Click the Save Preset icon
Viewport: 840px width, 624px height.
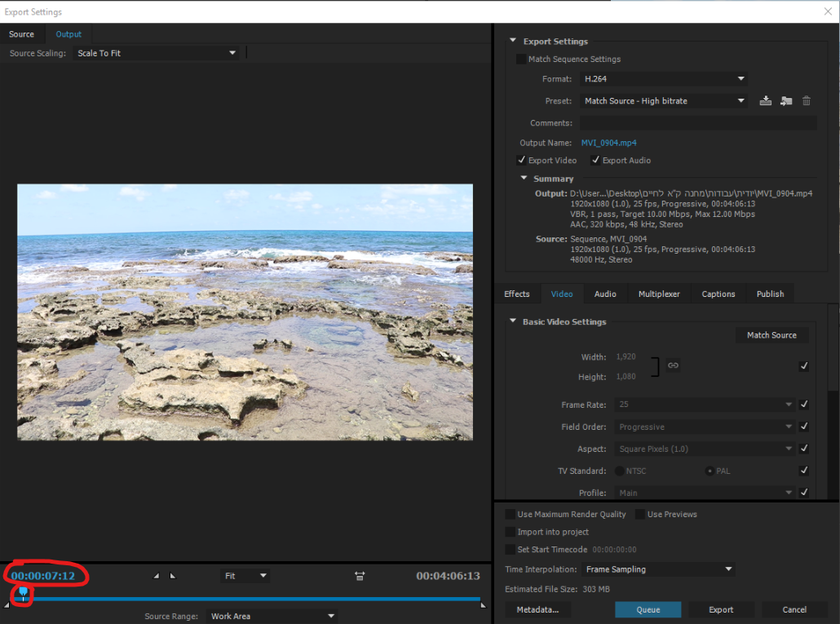(x=765, y=101)
